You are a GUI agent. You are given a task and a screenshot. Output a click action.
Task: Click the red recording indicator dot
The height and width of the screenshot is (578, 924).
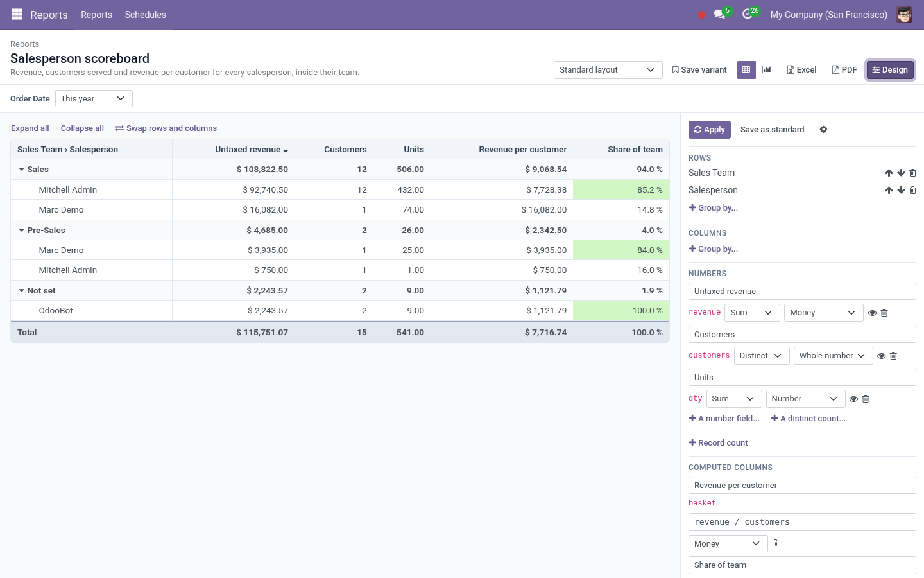(x=702, y=15)
